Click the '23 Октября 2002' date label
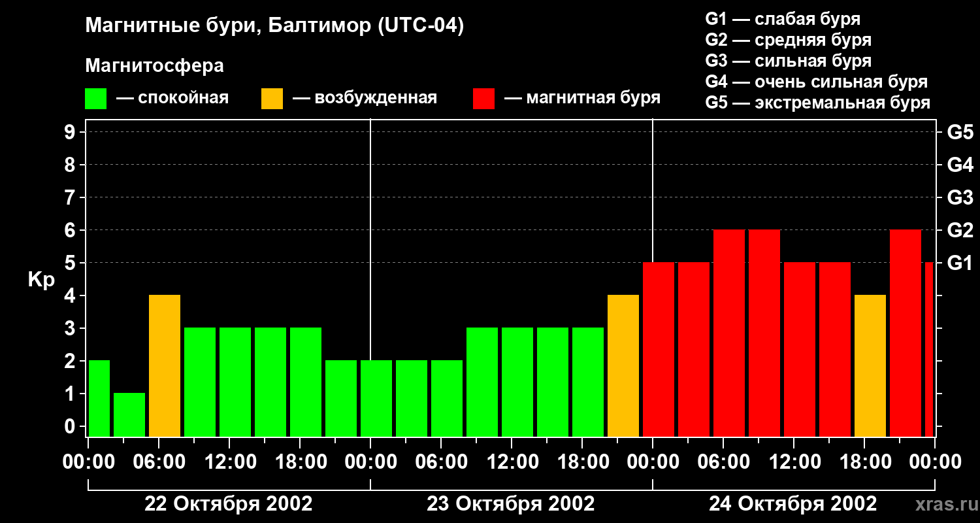 tap(510, 504)
